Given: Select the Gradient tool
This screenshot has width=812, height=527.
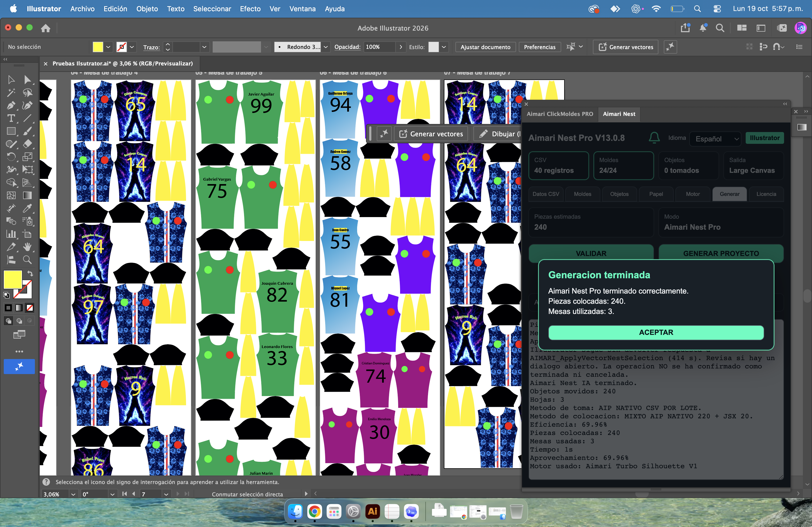Looking at the screenshot, I should (x=27, y=195).
